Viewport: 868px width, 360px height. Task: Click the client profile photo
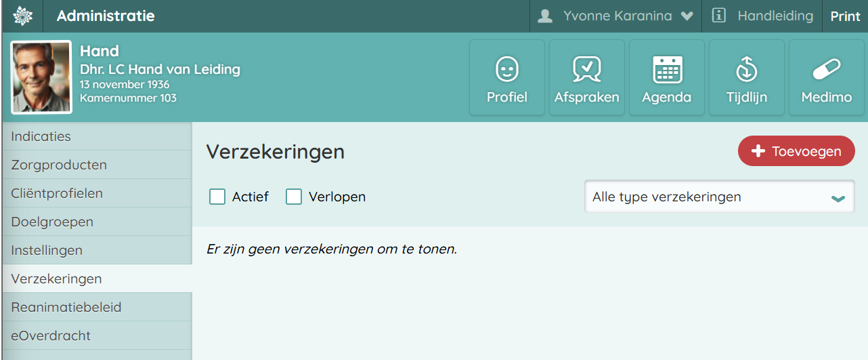[x=41, y=77]
